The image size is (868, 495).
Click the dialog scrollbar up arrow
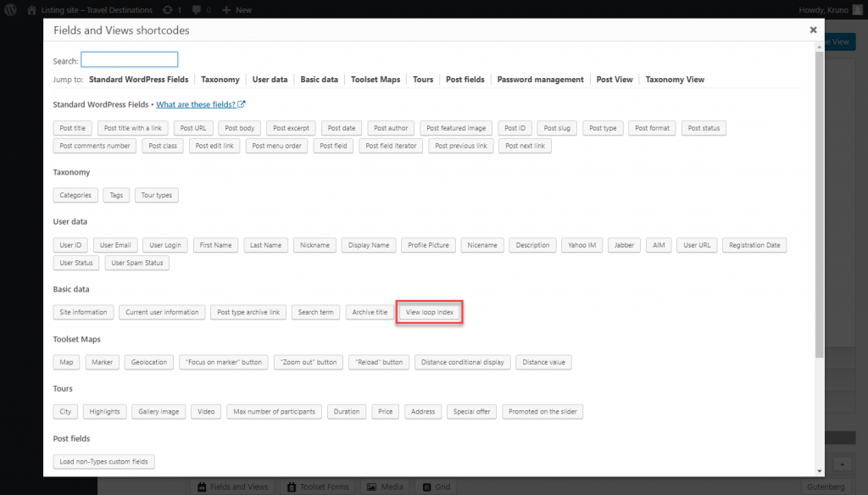820,47
